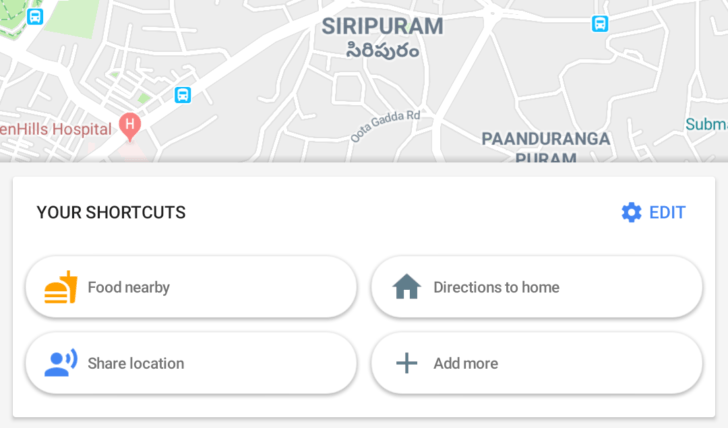Viewport: 728px width, 428px height.
Task: Select the GreenHills Hospital text label
Action: pos(55,129)
